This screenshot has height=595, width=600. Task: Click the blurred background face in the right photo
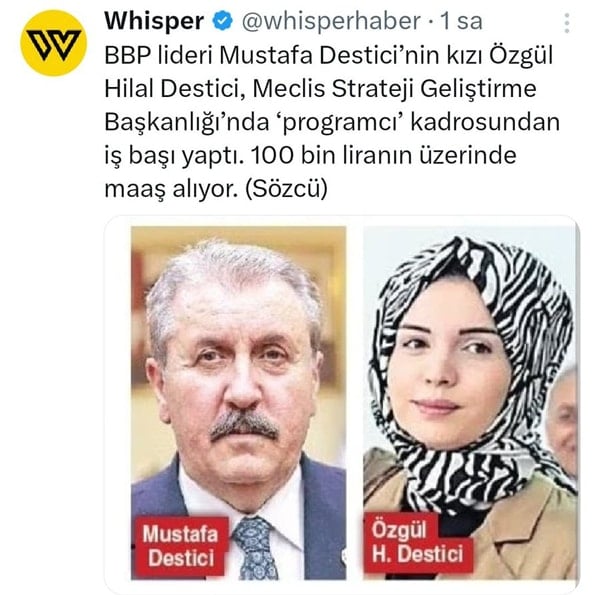(x=563, y=413)
